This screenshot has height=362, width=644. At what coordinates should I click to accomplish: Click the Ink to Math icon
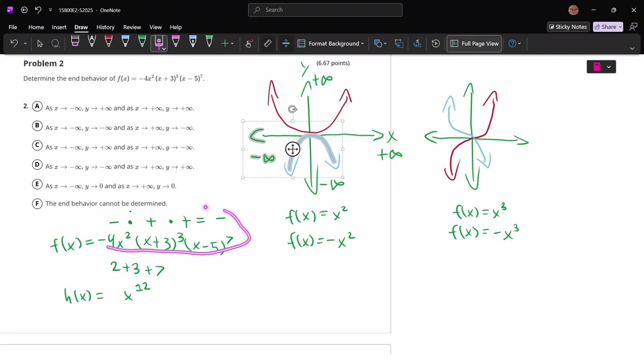[417, 44]
